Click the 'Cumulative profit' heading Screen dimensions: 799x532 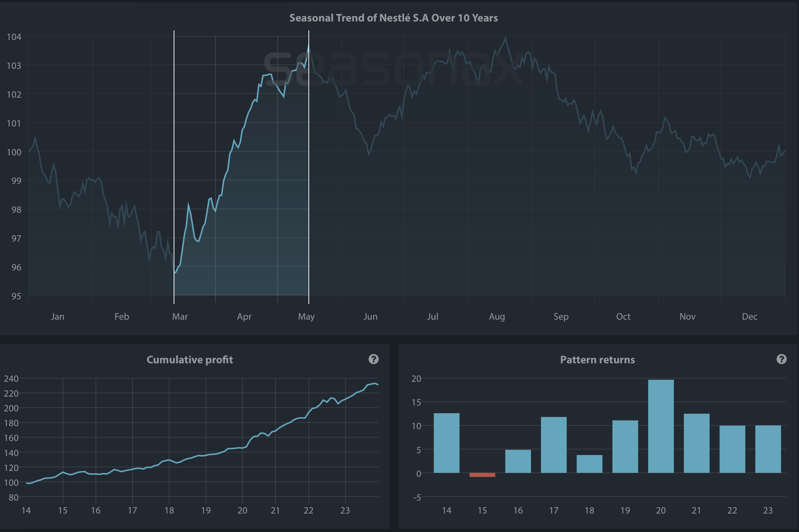[190, 360]
